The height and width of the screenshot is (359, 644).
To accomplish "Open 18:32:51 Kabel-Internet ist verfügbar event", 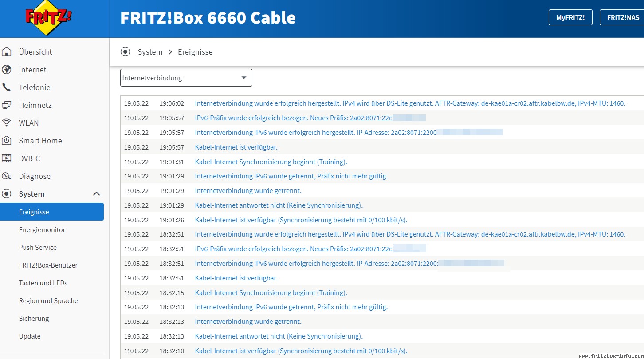I will click(x=236, y=278).
